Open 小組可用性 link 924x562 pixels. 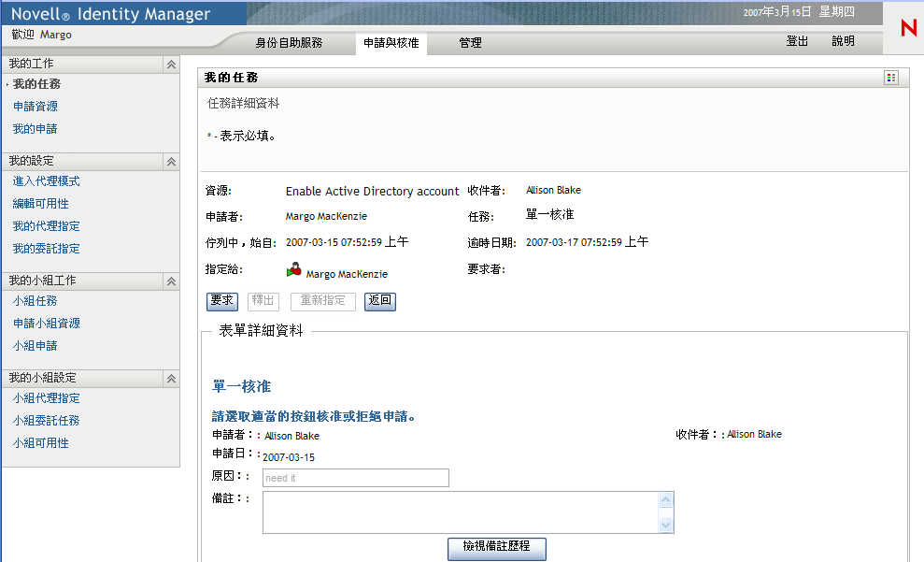point(41,443)
